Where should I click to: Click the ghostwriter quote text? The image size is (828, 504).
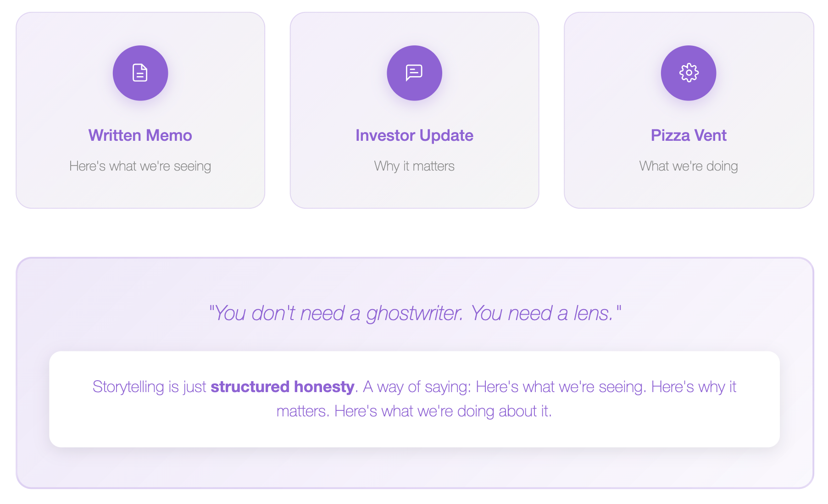pos(415,313)
